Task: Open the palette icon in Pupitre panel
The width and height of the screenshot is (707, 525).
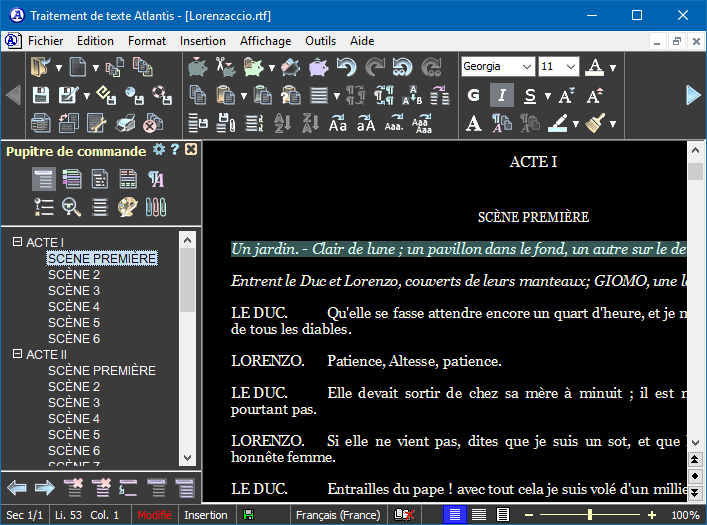Action: click(x=128, y=207)
